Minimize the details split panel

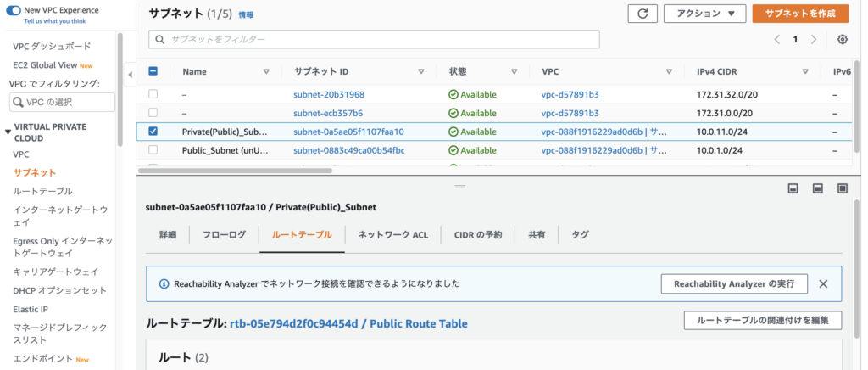pos(793,189)
